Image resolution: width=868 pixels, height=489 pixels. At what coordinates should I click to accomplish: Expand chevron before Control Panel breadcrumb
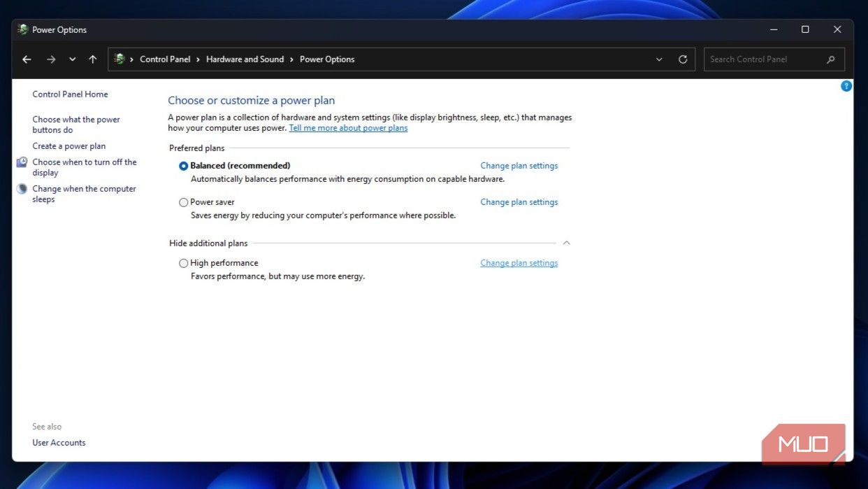click(132, 59)
